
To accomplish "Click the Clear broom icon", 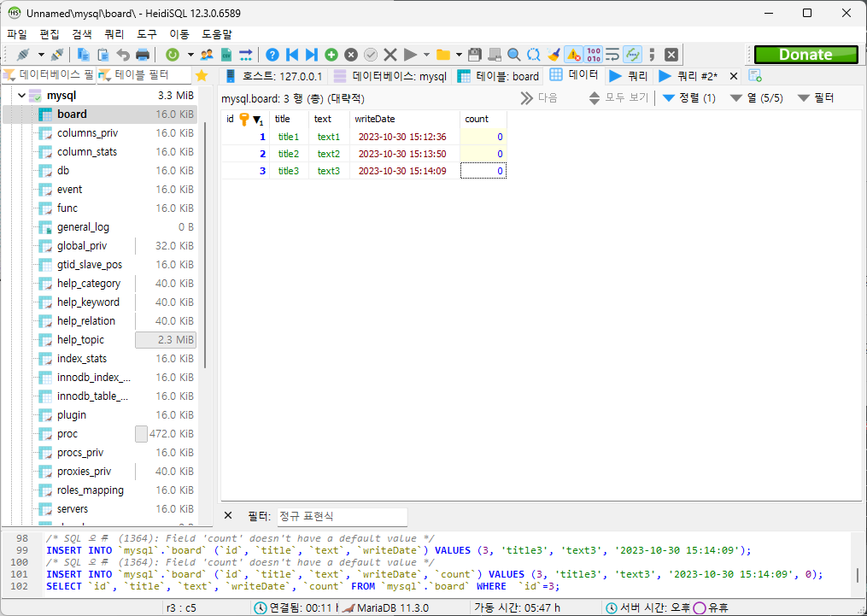I will 554,55.
